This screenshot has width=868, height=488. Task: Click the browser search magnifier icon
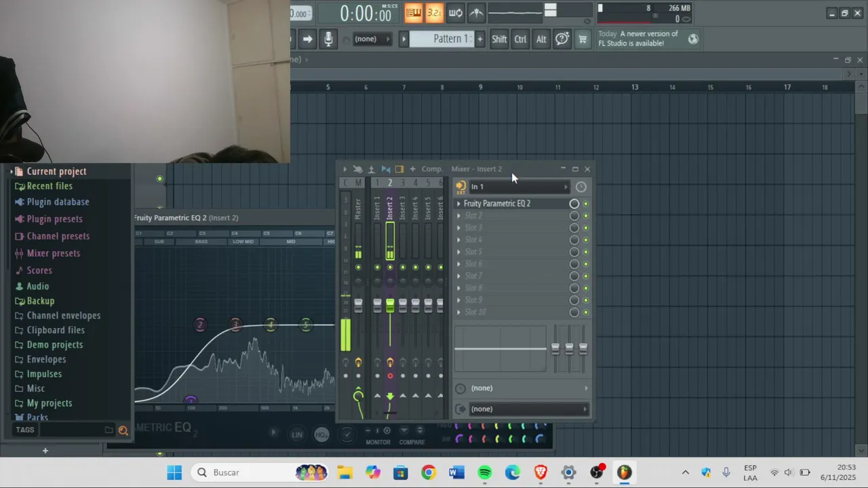[x=123, y=430]
